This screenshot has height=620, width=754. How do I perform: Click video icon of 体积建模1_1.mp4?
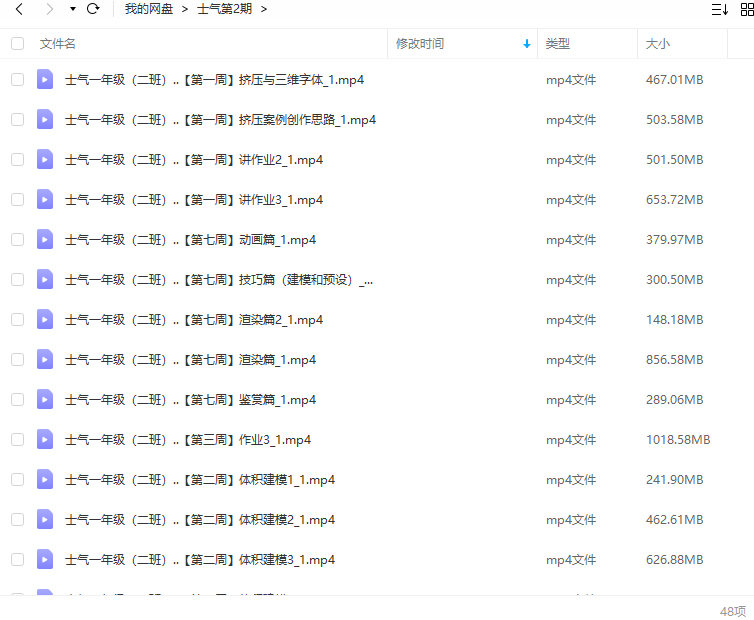[45, 479]
